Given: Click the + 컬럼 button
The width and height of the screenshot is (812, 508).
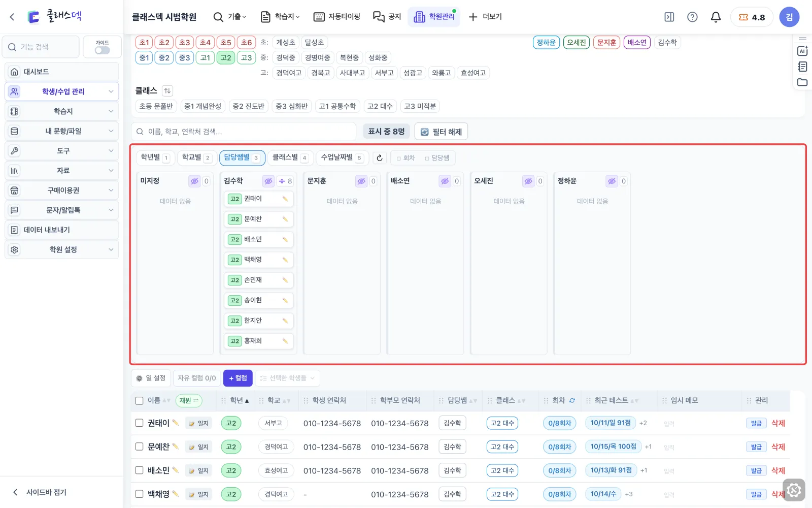Looking at the screenshot, I should tap(238, 378).
